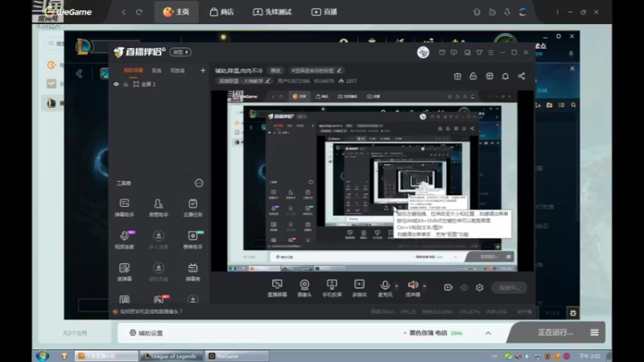The height and width of the screenshot is (362, 644).
Task: Switch to WeGame taskbar item
Action: pyautogui.click(x=237, y=356)
